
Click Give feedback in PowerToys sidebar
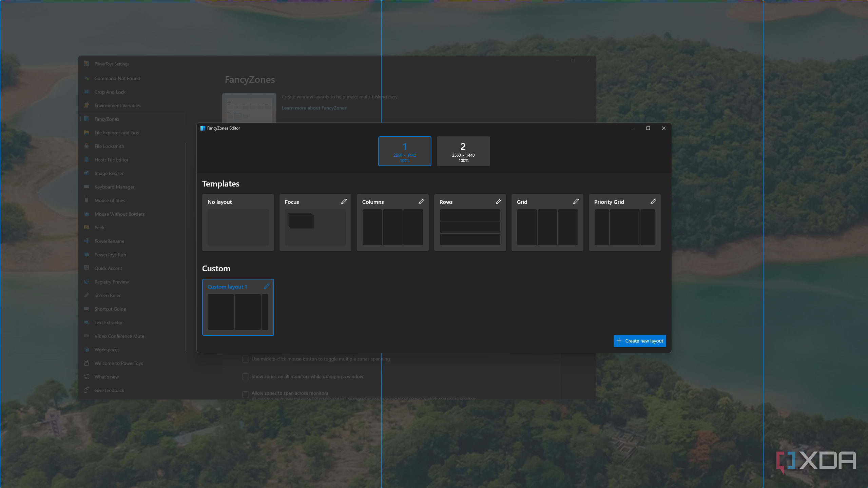132,390
